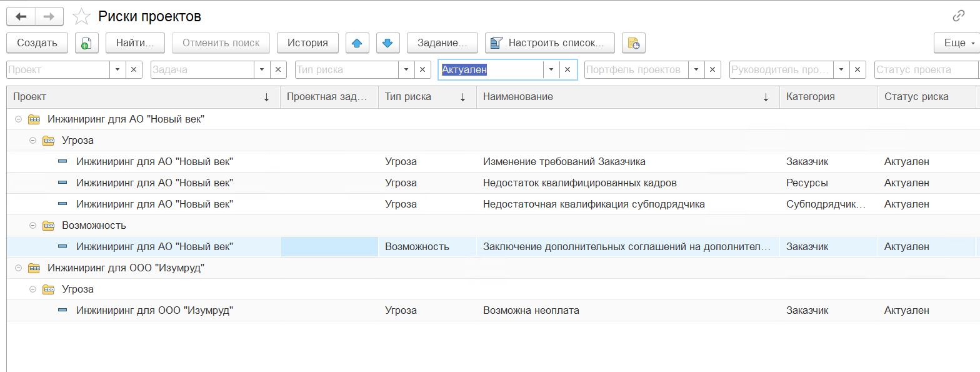This screenshot has height=372, width=980.
Task: Collapse the Возможность group node
Action: [x=32, y=225]
